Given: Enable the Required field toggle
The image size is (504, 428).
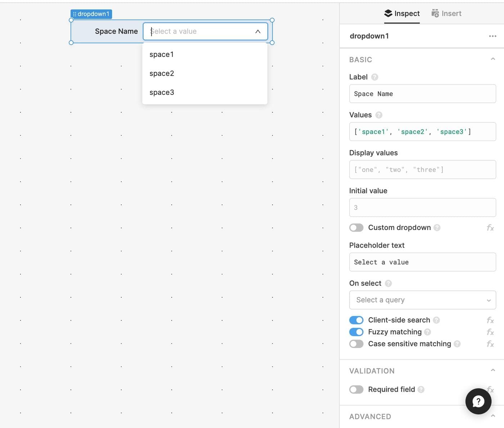Looking at the screenshot, I should point(356,389).
